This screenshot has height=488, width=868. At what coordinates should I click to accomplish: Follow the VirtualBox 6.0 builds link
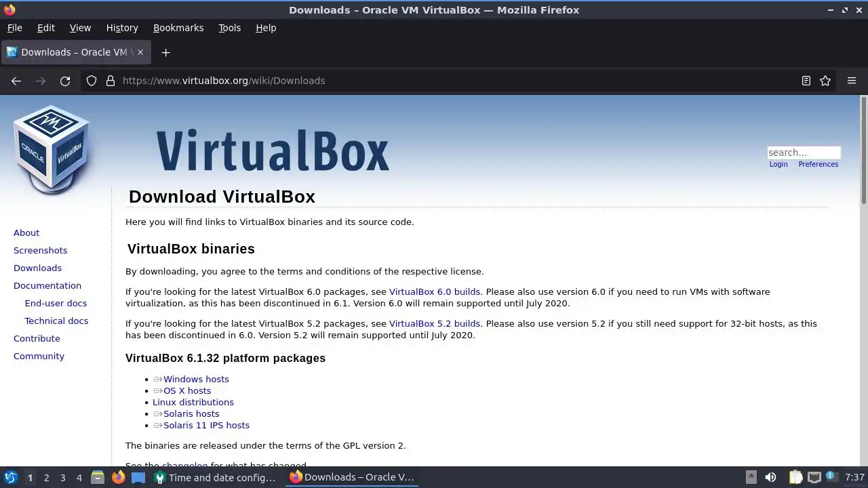pyautogui.click(x=434, y=291)
